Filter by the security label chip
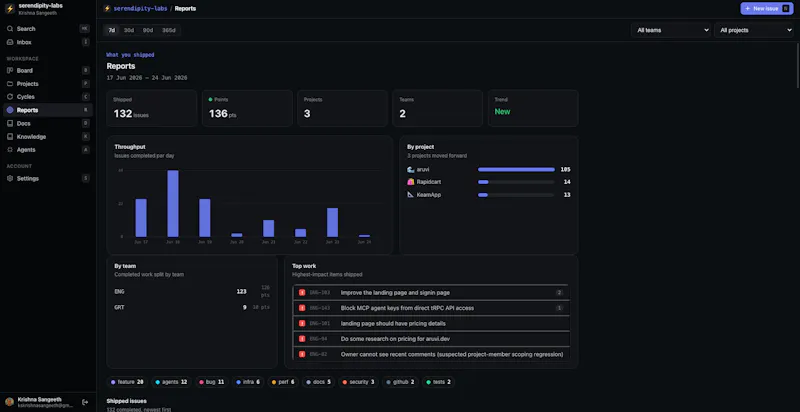 pos(358,382)
